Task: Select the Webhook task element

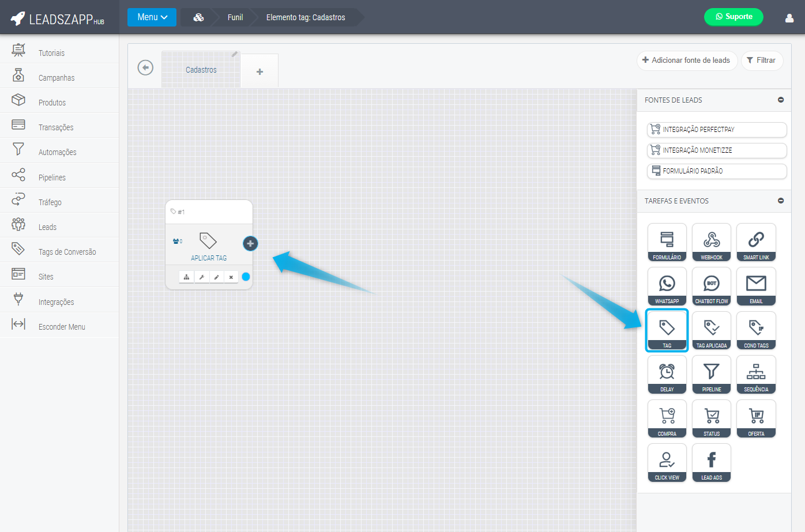Action: pos(711,242)
